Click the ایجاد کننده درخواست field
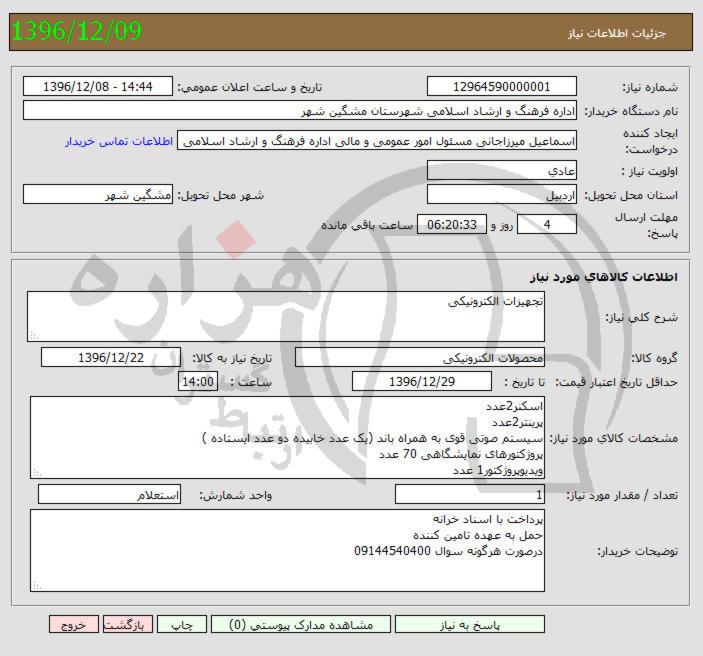 tap(377, 141)
